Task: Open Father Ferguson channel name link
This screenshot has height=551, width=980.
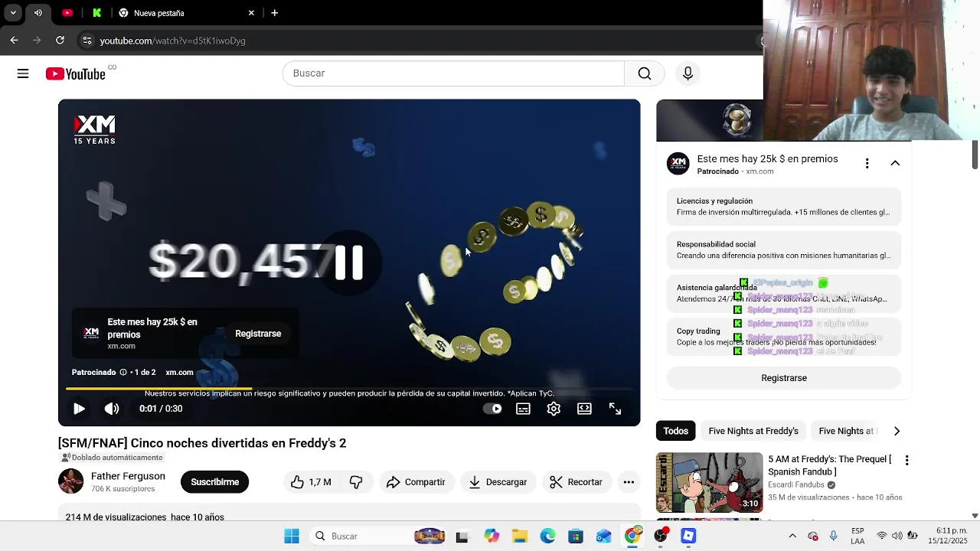Action: click(x=128, y=476)
